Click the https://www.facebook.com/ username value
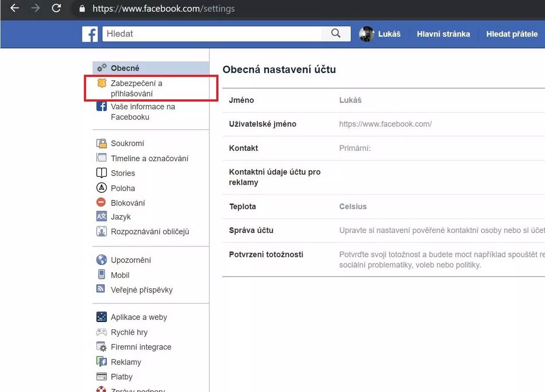Screen dimensions: 545x392 pyautogui.click(x=385, y=124)
